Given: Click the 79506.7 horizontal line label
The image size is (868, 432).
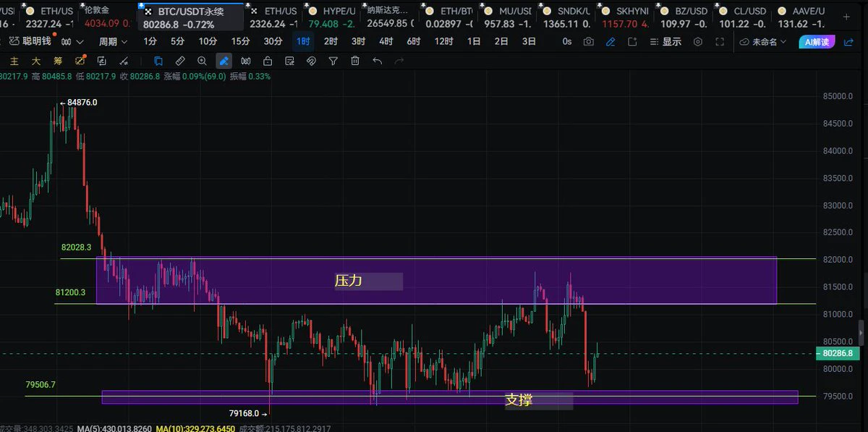Looking at the screenshot, I should [x=41, y=385].
